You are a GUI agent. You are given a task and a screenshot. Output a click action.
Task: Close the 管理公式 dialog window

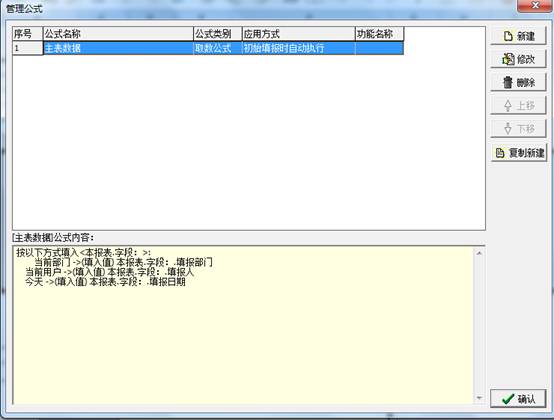coord(535,6)
